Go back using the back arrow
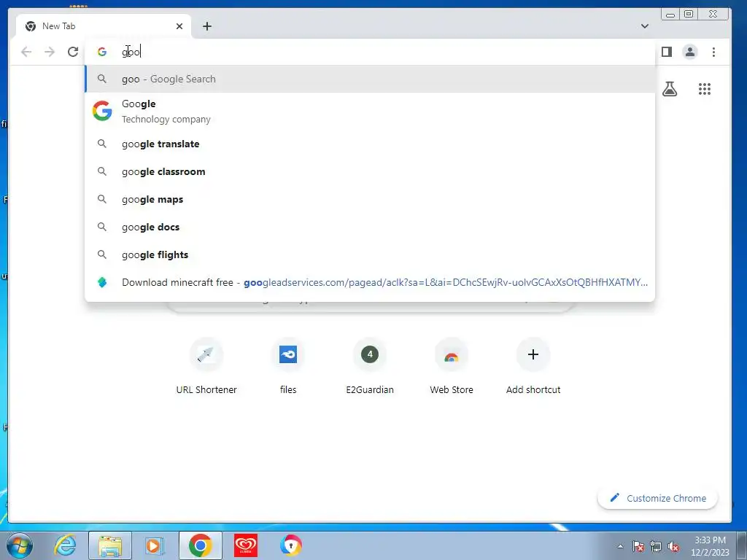747x560 pixels. pyautogui.click(x=26, y=52)
